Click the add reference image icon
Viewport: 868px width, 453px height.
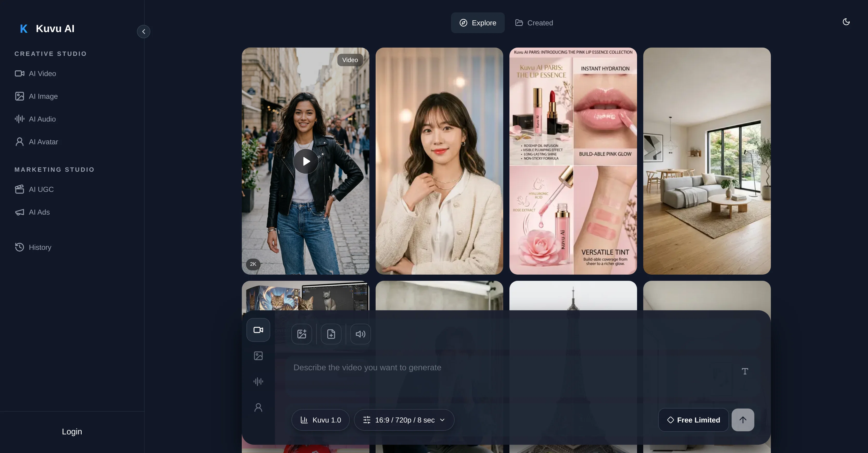[x=301, y=334]
